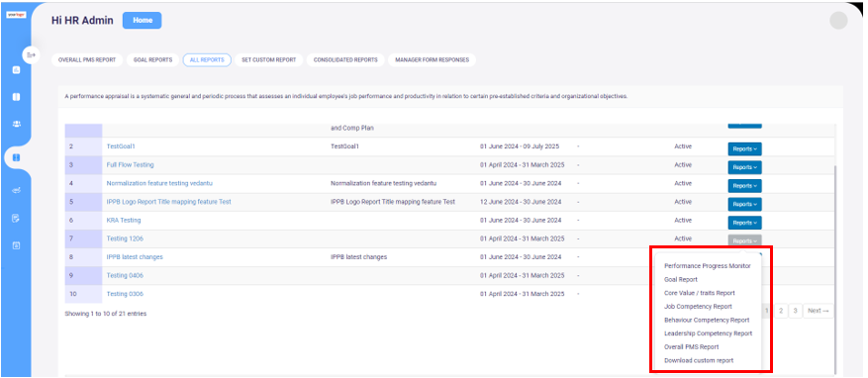
Task: Collapse the Reports dropdown for Testing 1206
Action: (x=744, y=240)
